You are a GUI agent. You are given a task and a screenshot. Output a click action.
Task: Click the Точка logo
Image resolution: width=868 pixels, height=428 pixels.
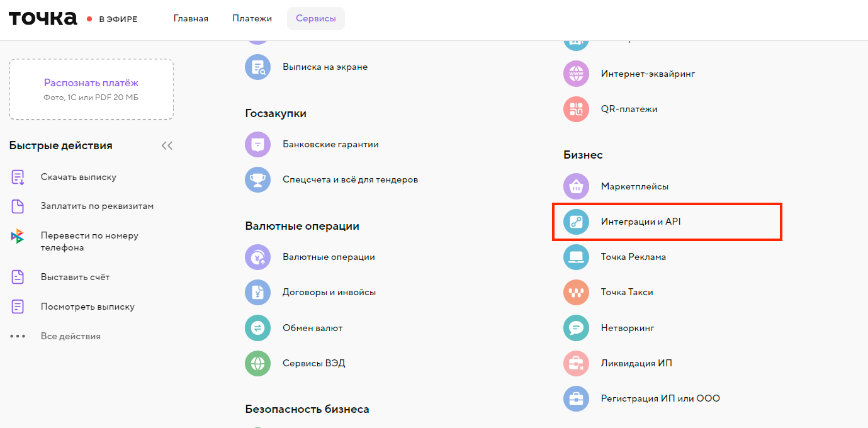[43, 18]
